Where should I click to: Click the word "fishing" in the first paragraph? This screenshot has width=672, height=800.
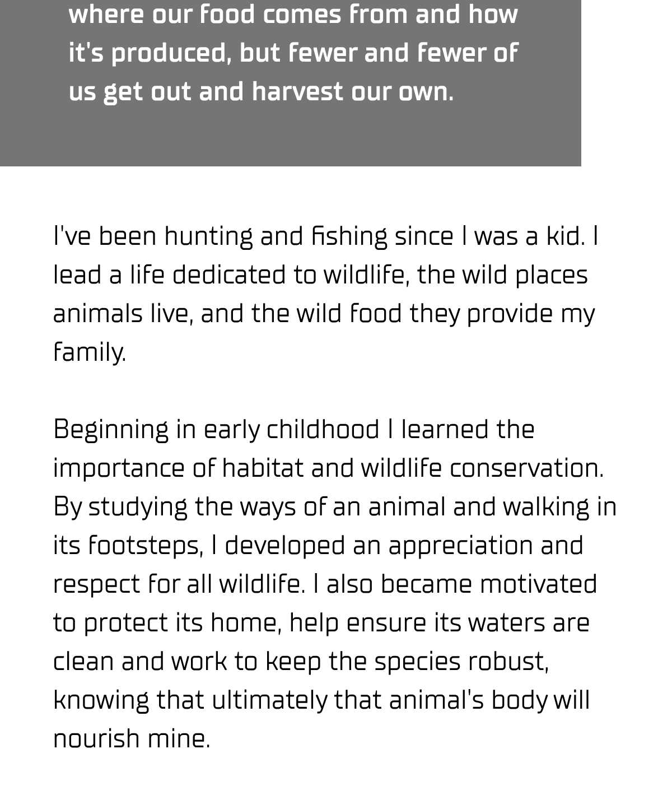(x=349, y=236)
